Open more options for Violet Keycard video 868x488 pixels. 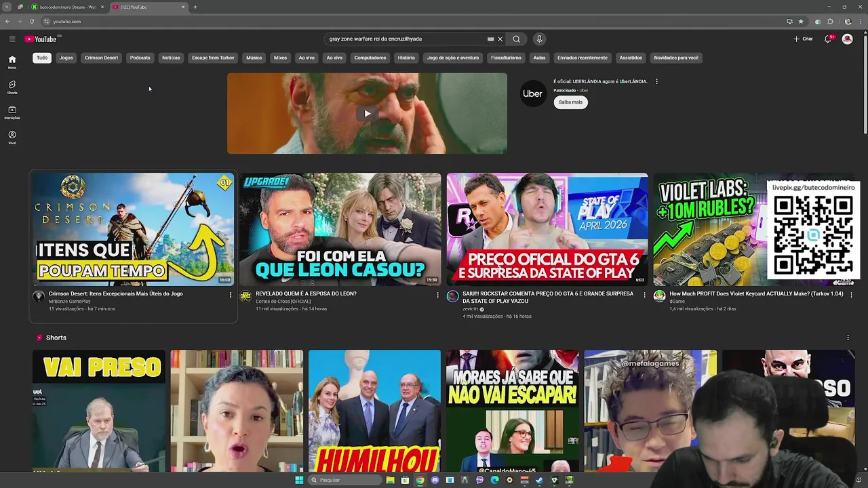coord(851,295)
